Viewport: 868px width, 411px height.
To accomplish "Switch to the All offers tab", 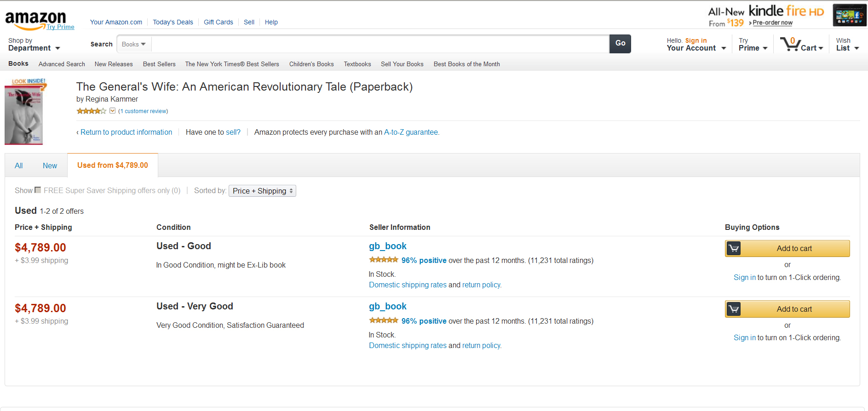I will tap(19, 166).
